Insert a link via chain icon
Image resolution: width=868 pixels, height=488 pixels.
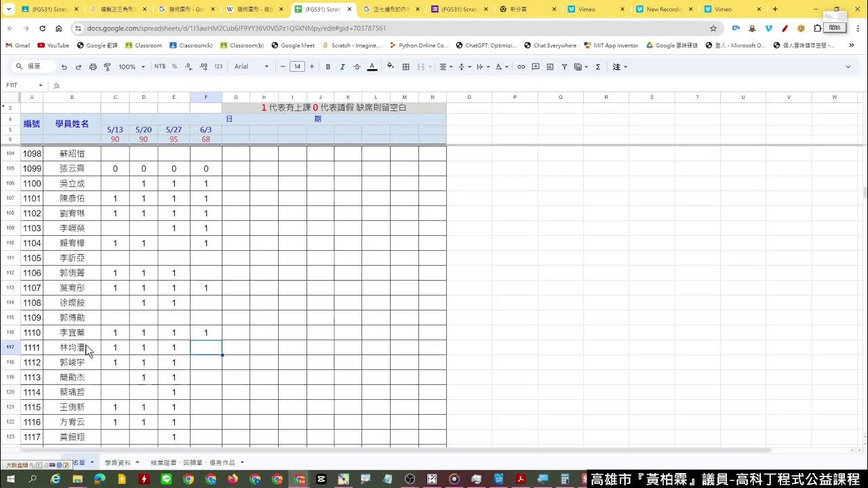point(521,66)
